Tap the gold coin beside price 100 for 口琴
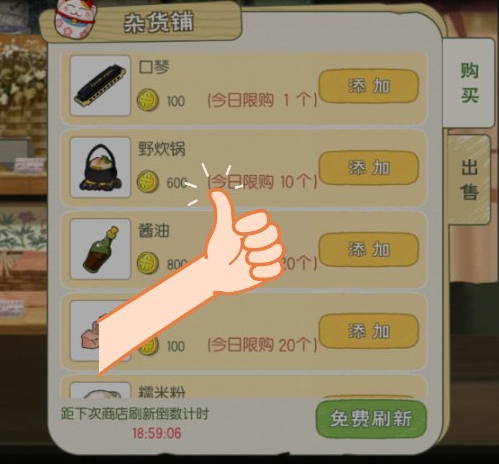This screenshot has width=499, height=464. click(x=148, y=100)
